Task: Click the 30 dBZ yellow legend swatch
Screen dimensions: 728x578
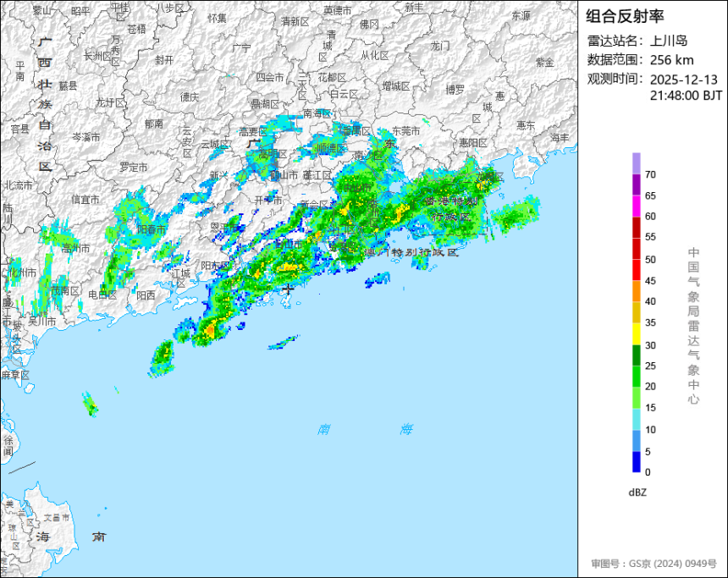Action: pyautogui.click(x=636, y=333)
